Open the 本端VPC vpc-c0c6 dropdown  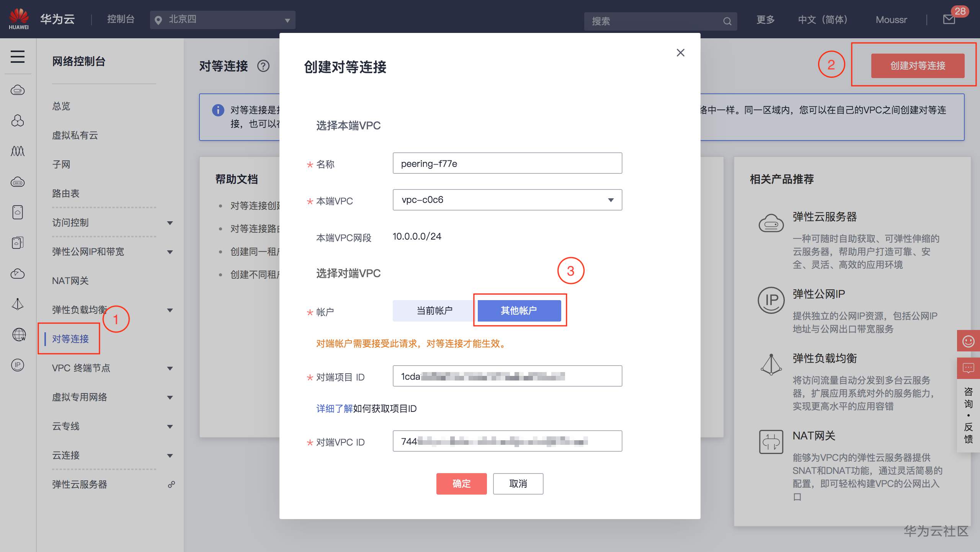click(507, 200)
